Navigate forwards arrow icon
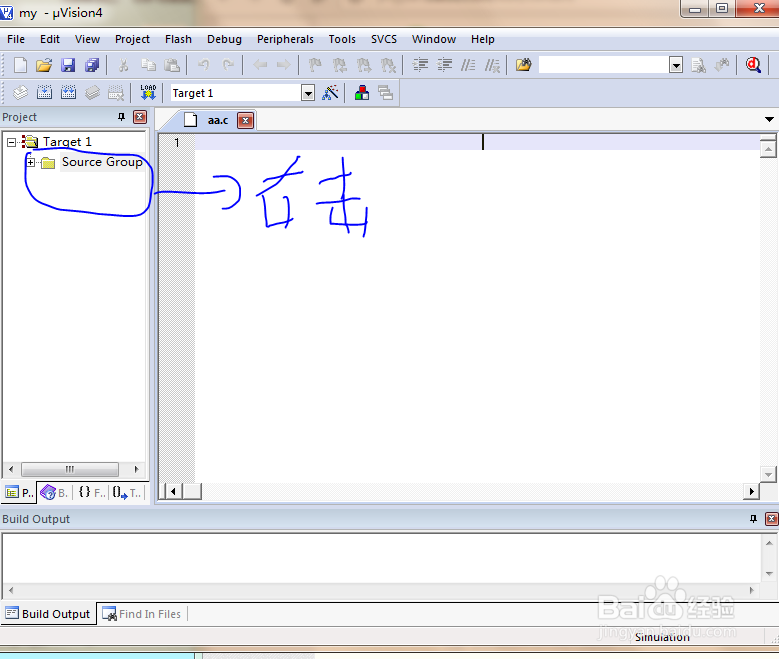 [284, 65]
